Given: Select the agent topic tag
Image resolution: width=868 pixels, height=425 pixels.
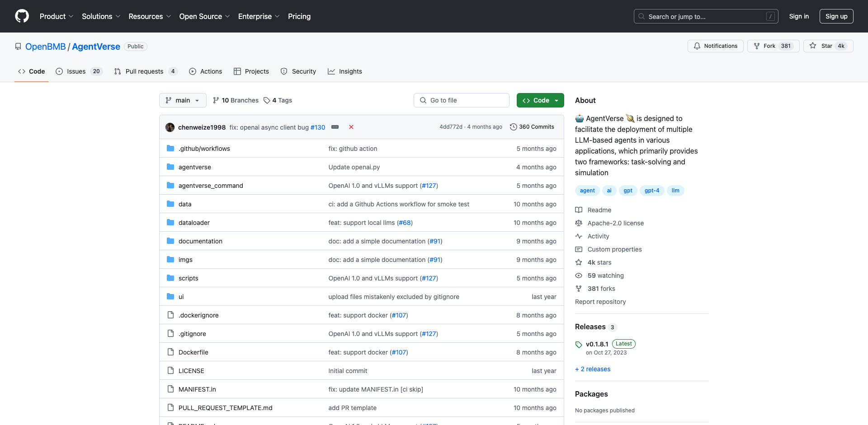Looking at the screenshot, I should [587, 191].
